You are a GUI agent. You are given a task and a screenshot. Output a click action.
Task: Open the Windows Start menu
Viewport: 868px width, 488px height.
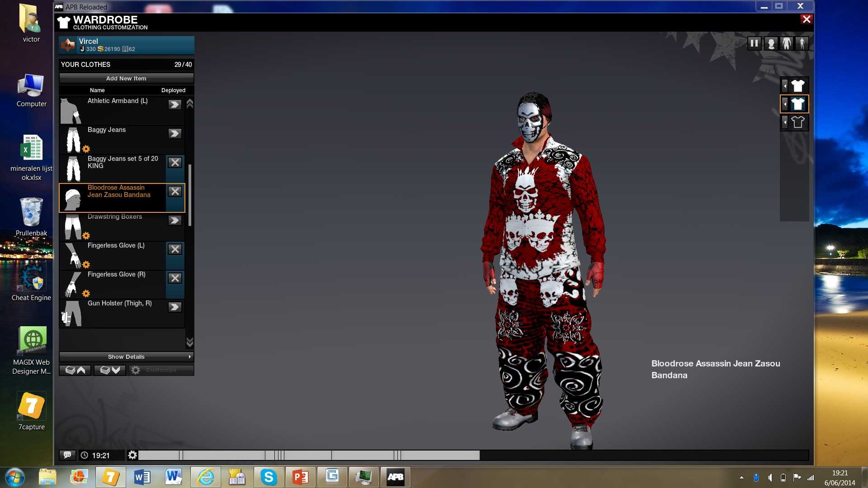point(15,477)
